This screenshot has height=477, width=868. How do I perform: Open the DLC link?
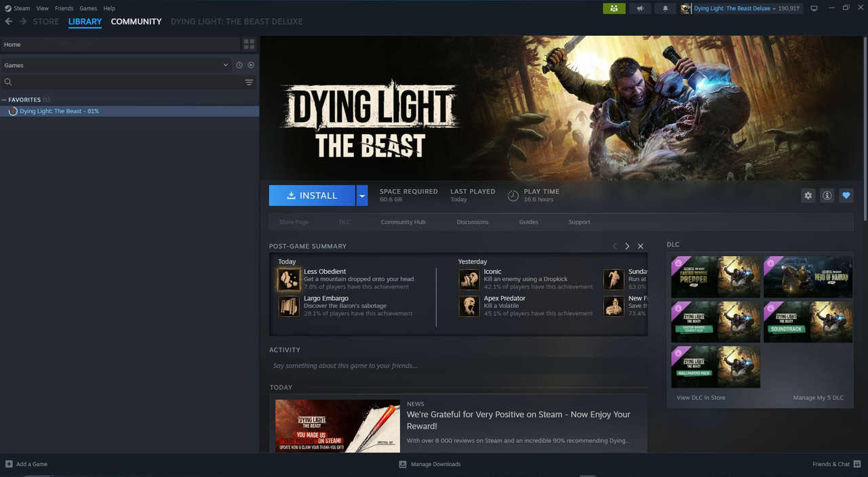click(344, 222)
